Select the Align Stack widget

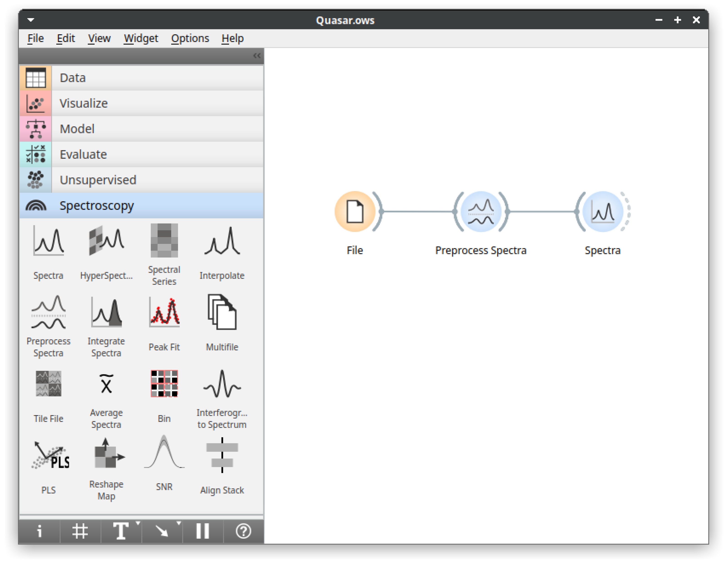pos(222,455)
